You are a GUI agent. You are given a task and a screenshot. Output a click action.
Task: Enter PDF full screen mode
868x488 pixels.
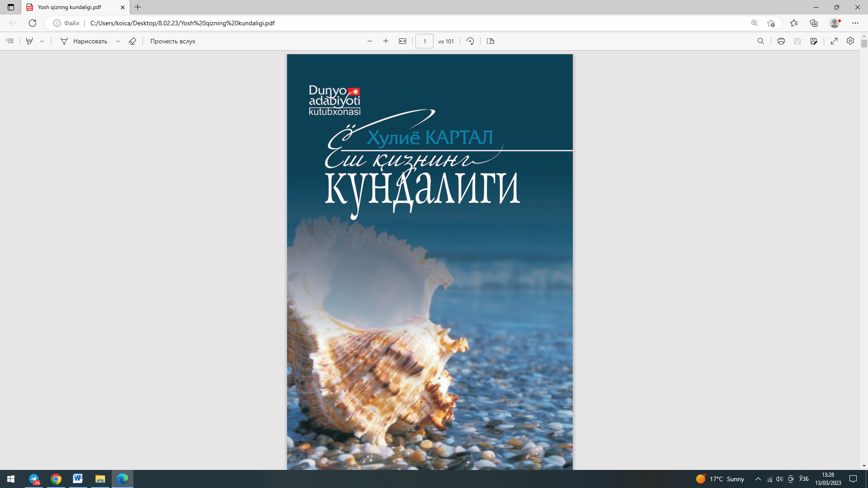point(834,41)
